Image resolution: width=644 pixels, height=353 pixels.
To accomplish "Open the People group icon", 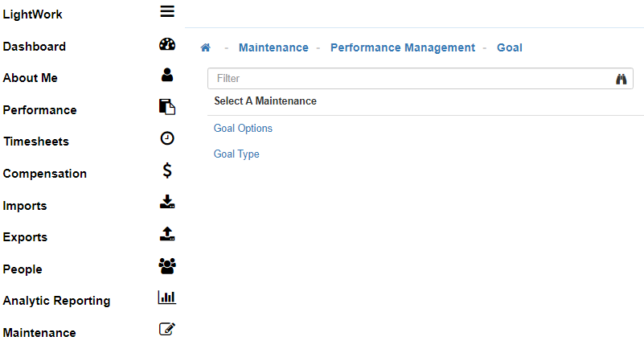I will point(166,266).
